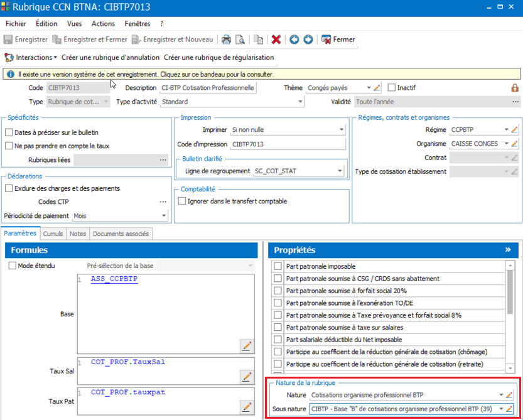Go to next record arrow
This screenshot has width=523, height=420.
pyautogui.click(x=308, y=40)
